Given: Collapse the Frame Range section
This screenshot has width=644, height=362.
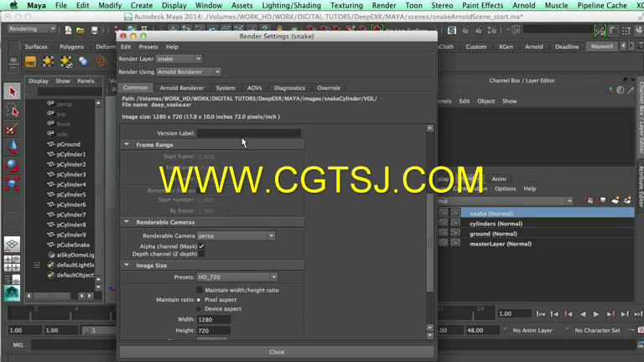Looking at the screenshot, I should (x=127, y=144).
